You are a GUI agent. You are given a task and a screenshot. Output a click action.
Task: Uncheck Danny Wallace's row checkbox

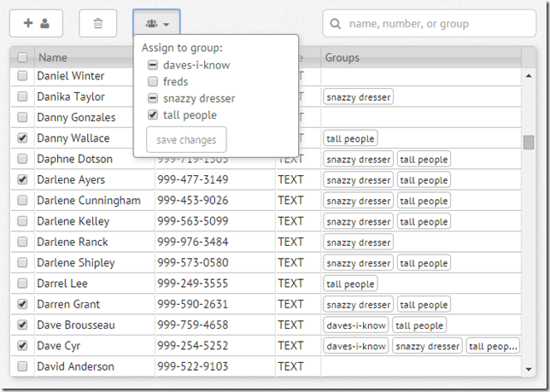coord(22,137)
